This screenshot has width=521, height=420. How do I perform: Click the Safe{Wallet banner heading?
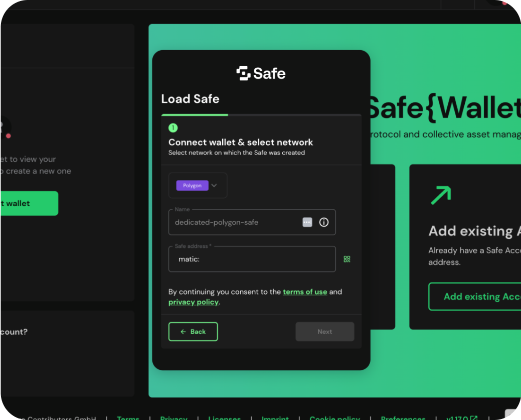(x=445, y=107)
